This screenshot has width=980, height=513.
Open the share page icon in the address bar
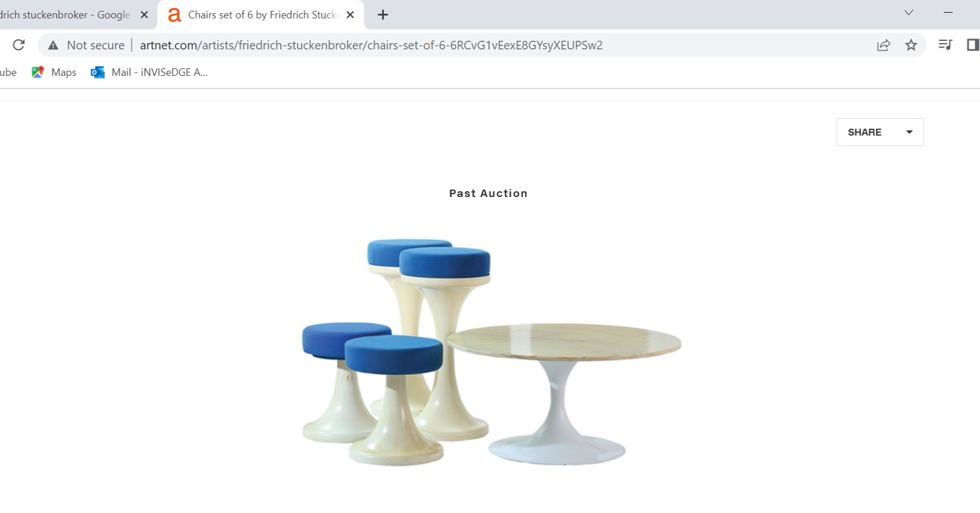(883, 45)
